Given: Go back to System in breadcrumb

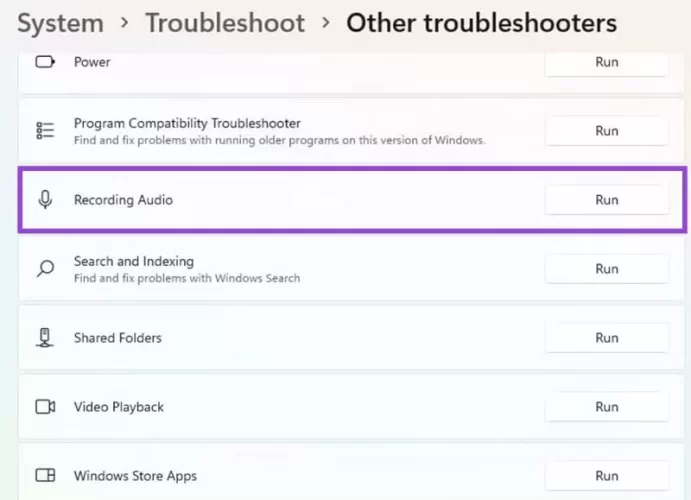Looking at the screenshot, I should (60, 23).
